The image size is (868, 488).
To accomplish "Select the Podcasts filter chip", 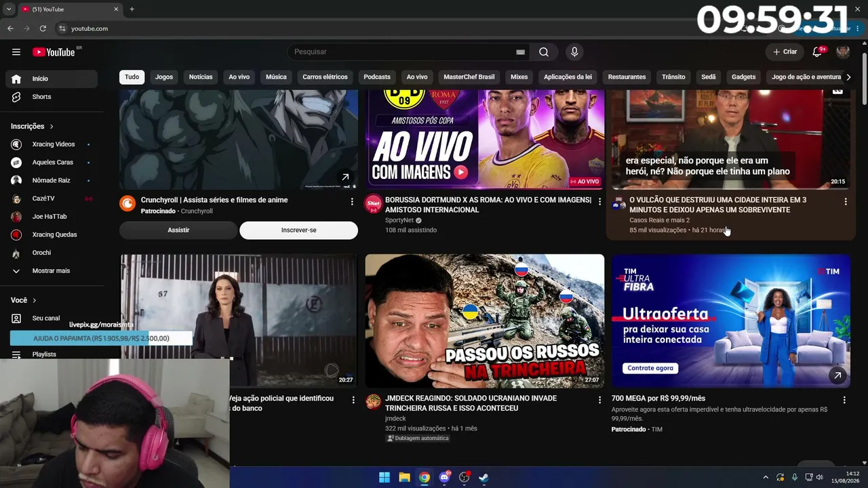I will 377,77.
